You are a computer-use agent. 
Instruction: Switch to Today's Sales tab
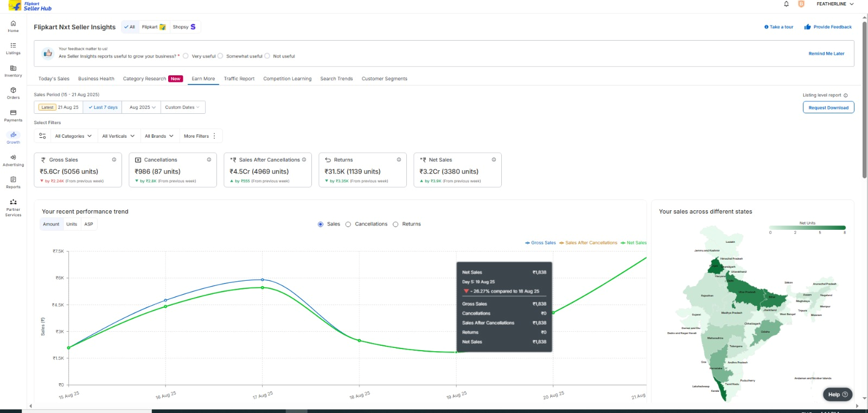click(x=54, y=79)
